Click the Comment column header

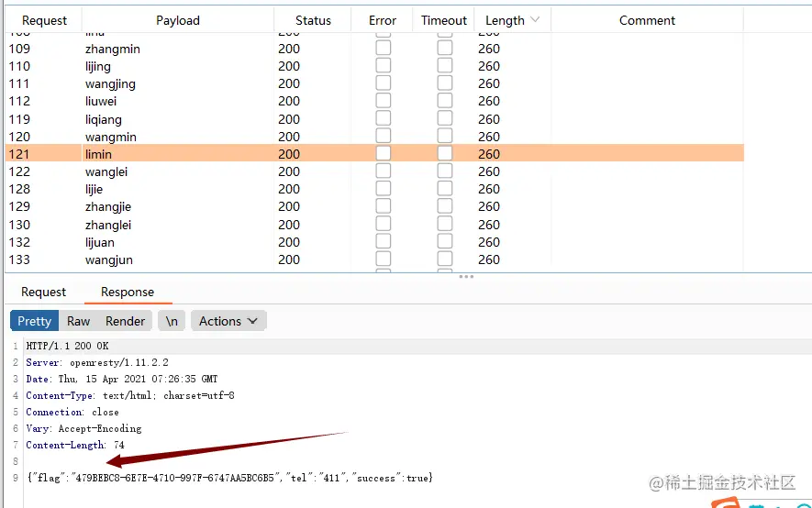(648, 20)
